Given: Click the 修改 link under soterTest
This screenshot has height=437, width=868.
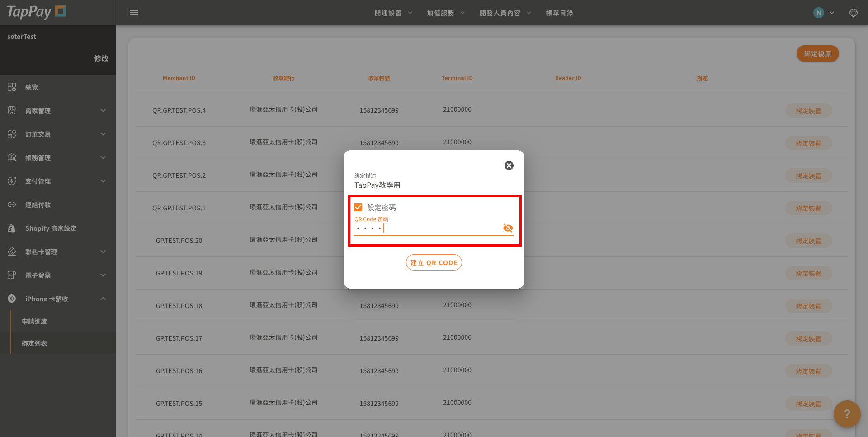Looking at the screenshot, I should pyautogui.click(x=101, y=58).
